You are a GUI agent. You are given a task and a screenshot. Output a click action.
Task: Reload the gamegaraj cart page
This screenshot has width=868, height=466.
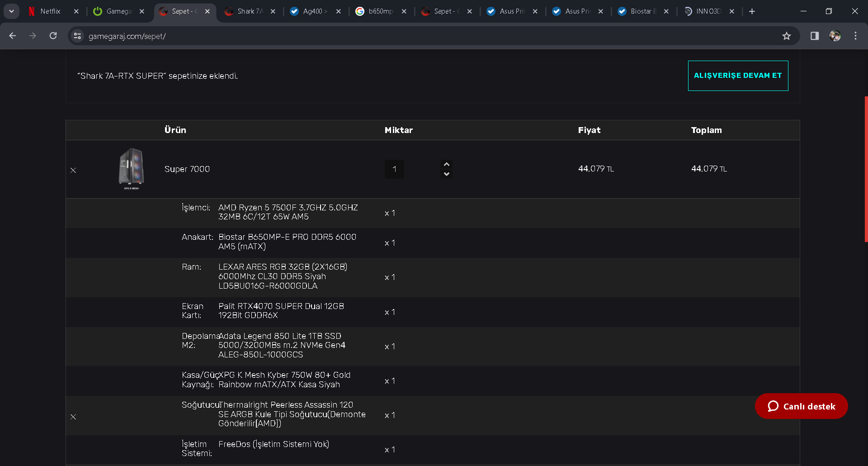53,36
